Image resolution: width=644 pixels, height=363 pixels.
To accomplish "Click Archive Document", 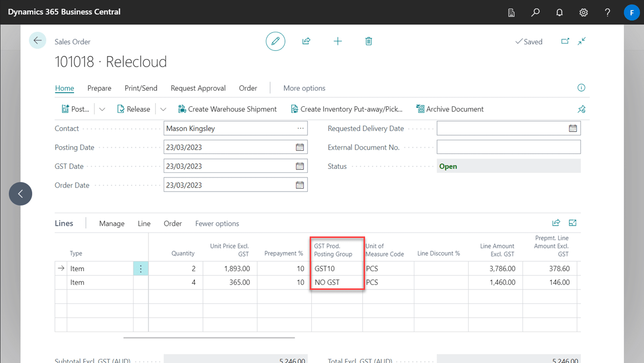I will pos(450,109).
